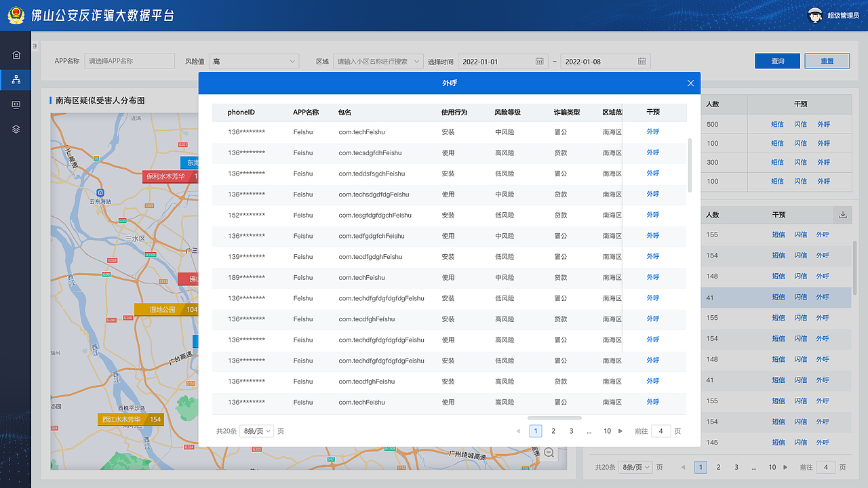
Task: Click the 前往 page jump field in the dialog
Action: pyautogui.click(x=660, y=431)
